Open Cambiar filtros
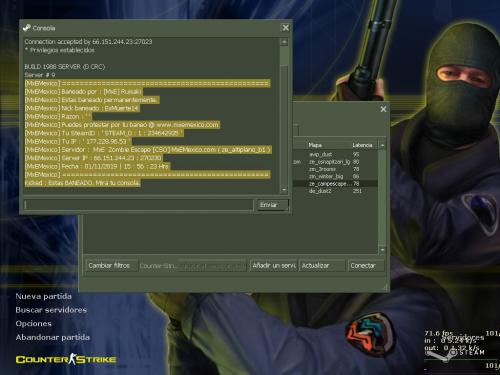The height and width of the screenshot is (375, 500). tap(111, 266)
